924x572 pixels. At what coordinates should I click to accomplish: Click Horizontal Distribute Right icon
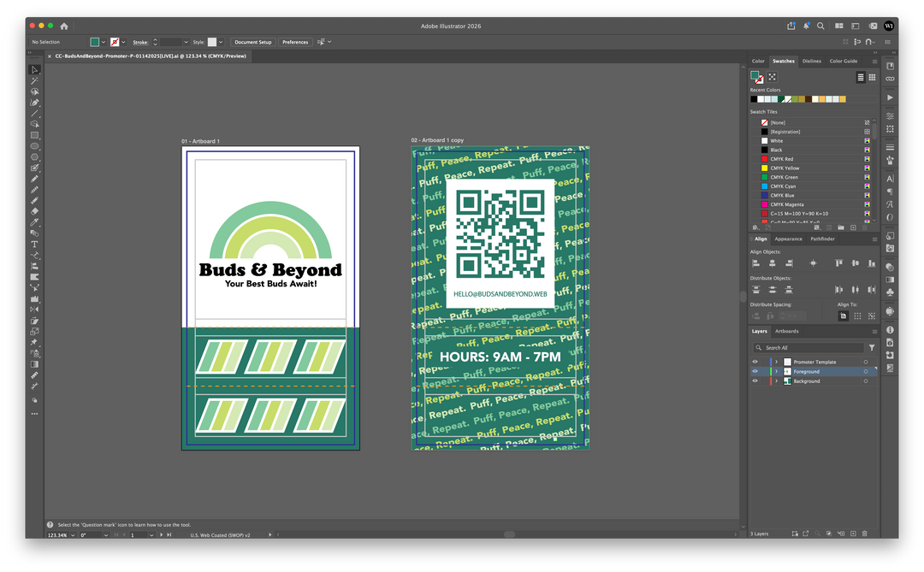coord(872,290)
